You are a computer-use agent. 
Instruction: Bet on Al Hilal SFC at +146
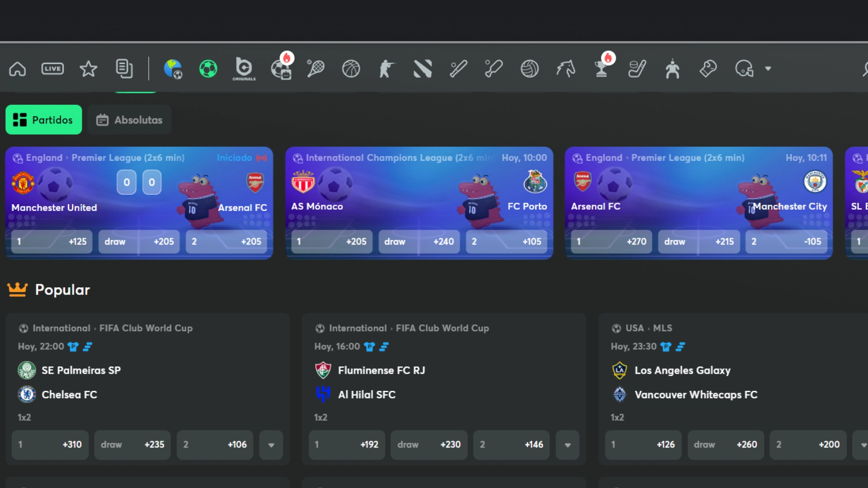point(511,445)
